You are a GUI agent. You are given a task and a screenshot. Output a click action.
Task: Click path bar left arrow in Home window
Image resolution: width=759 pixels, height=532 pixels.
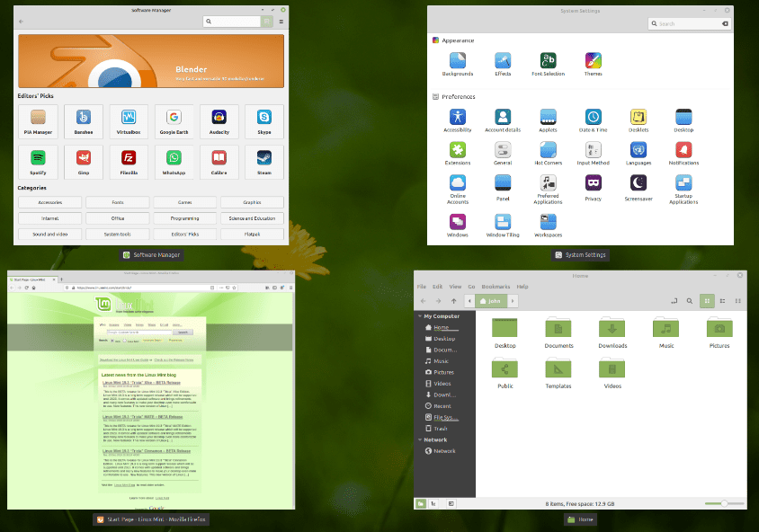click(469, 301)
